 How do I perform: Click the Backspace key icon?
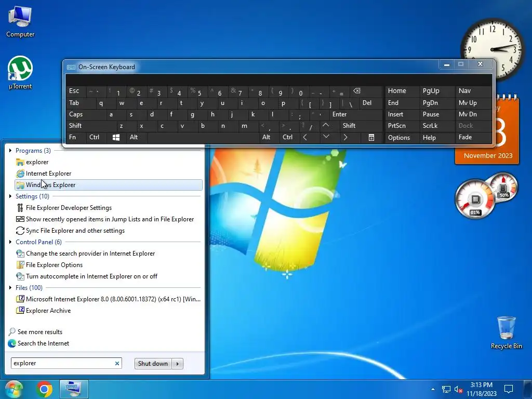(x=356, y=91)
